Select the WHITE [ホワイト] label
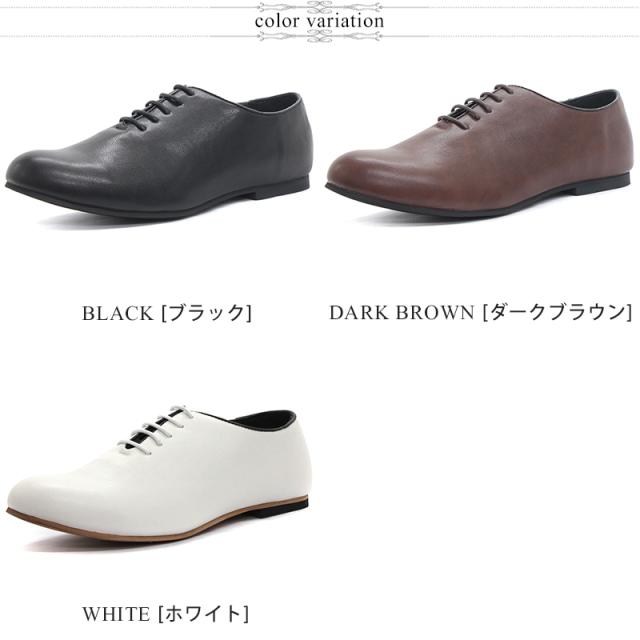 click(165, 614)
